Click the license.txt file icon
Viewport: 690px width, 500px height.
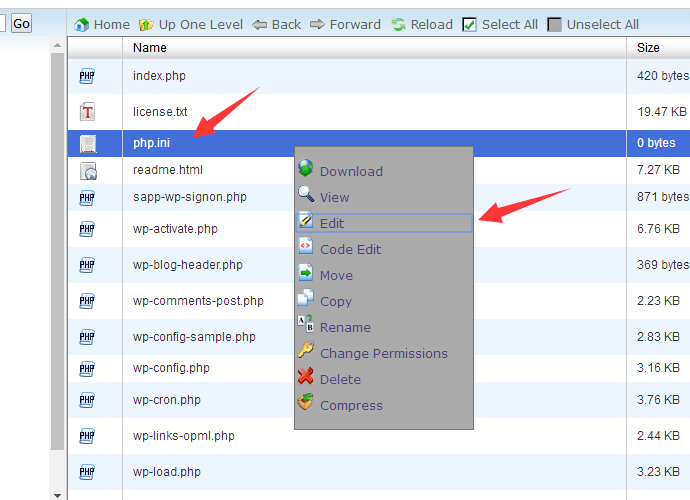(x=87, y=112)
